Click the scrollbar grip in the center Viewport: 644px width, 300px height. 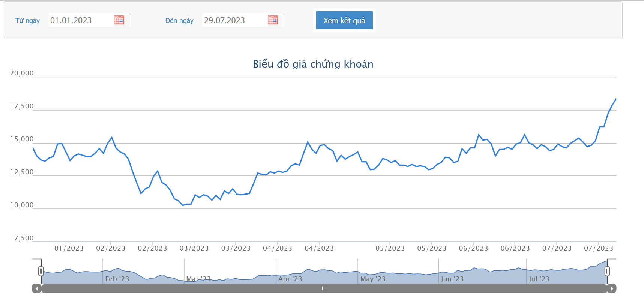click(x=324, y=288)
